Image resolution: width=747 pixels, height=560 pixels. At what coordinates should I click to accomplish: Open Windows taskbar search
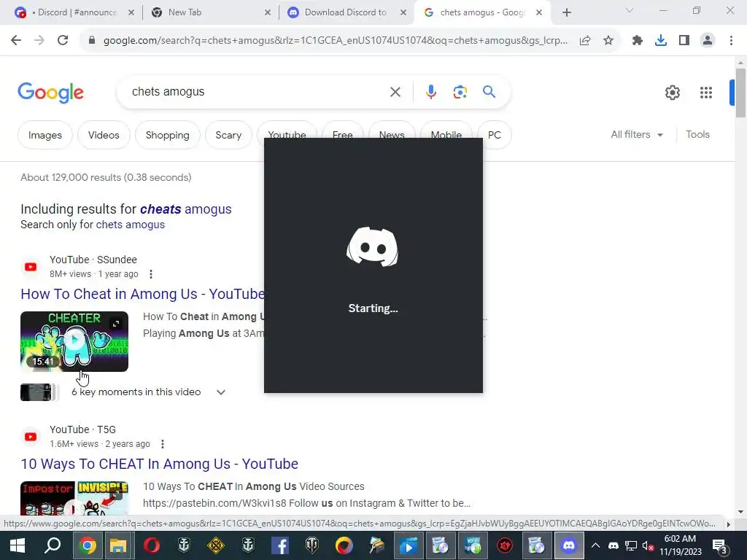pyautogui.click(x=53, y=545)
